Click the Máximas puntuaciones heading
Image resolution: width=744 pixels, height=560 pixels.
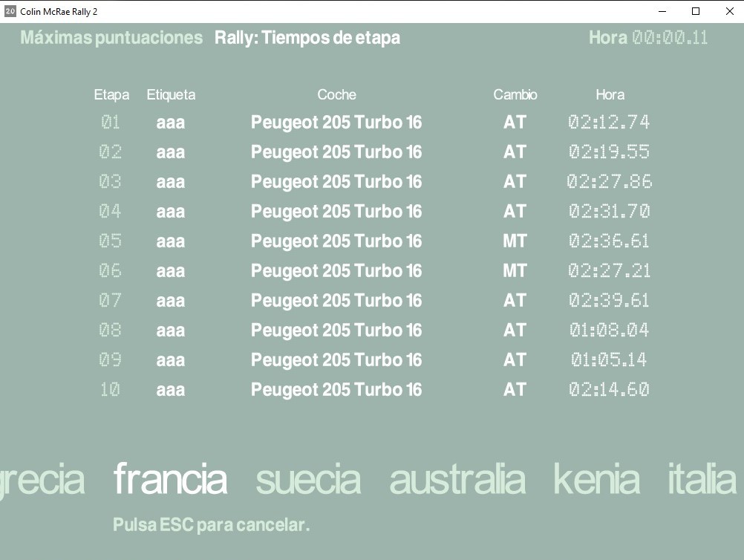click(111, 38)
